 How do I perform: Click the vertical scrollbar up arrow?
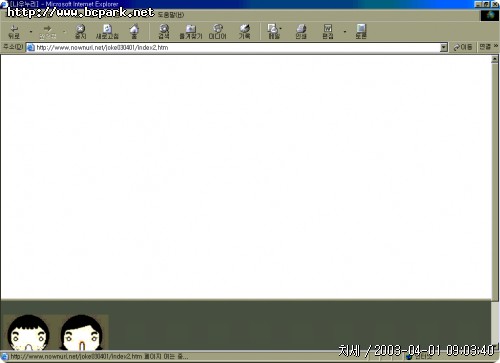pos(495,59)
